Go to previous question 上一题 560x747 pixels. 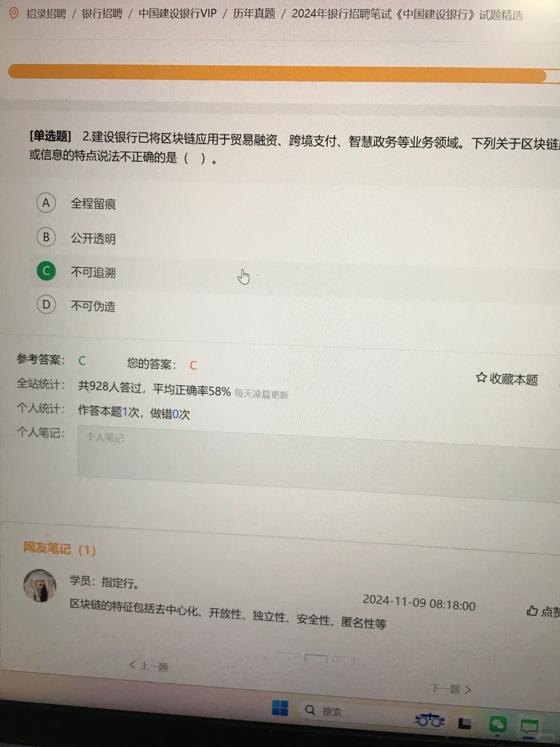coord(149,666)
